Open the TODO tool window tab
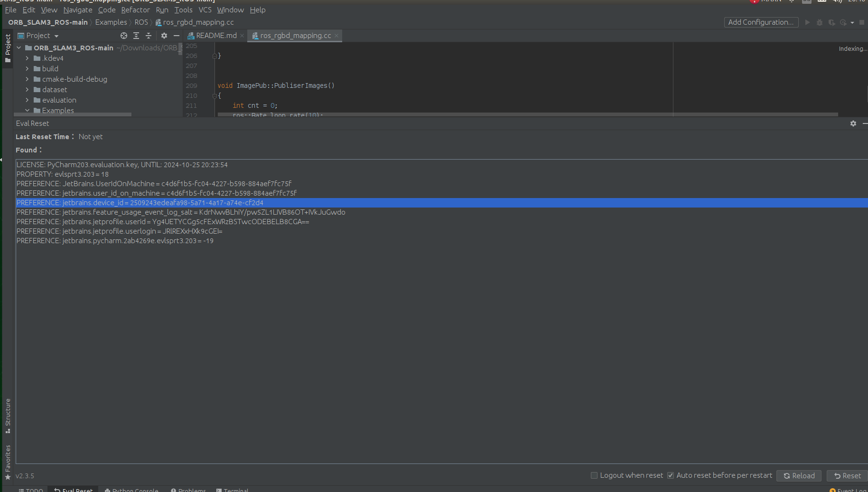 [x=31, y=490]
